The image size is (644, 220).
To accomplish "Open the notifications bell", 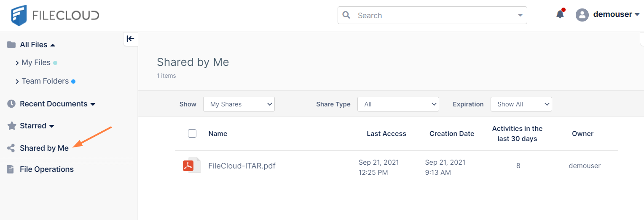I will click(560, 14).
